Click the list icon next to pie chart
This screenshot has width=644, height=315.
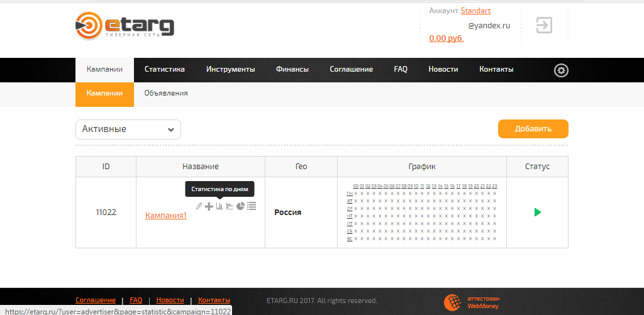click(252, 206)
